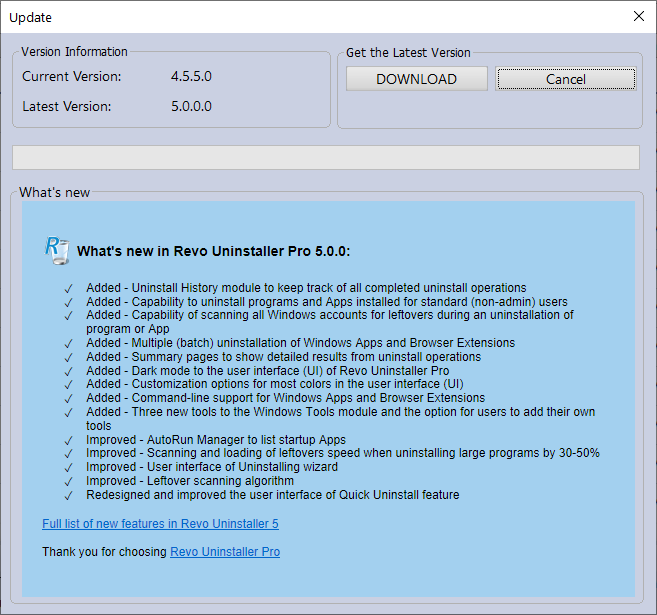Click the AutoRun Manager improvement line
The image size is (657, 615).
216,439
